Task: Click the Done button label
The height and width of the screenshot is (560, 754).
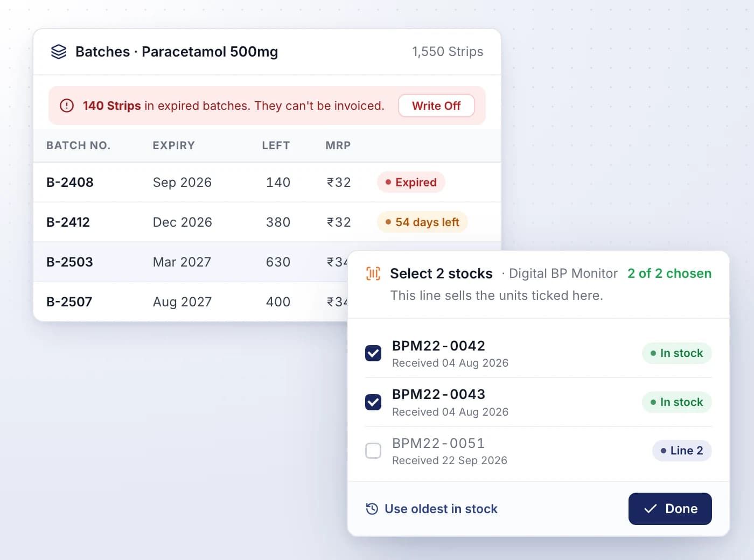Action: (x=681, y=509)
